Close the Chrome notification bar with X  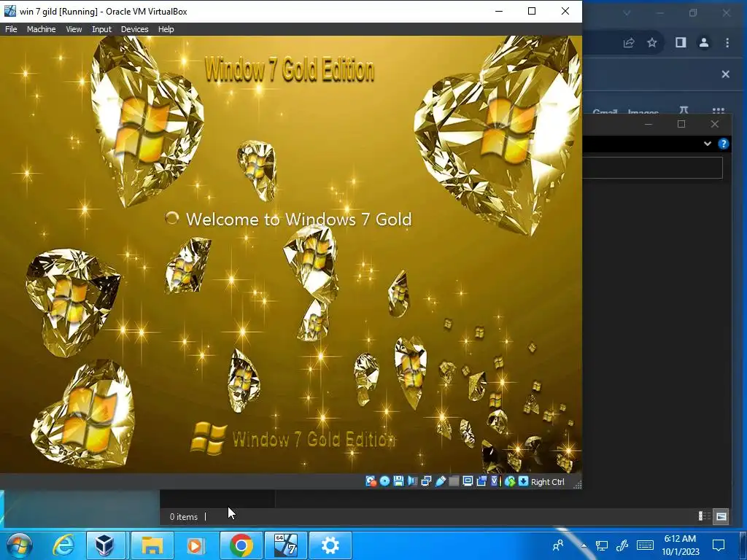pos(725,74)
